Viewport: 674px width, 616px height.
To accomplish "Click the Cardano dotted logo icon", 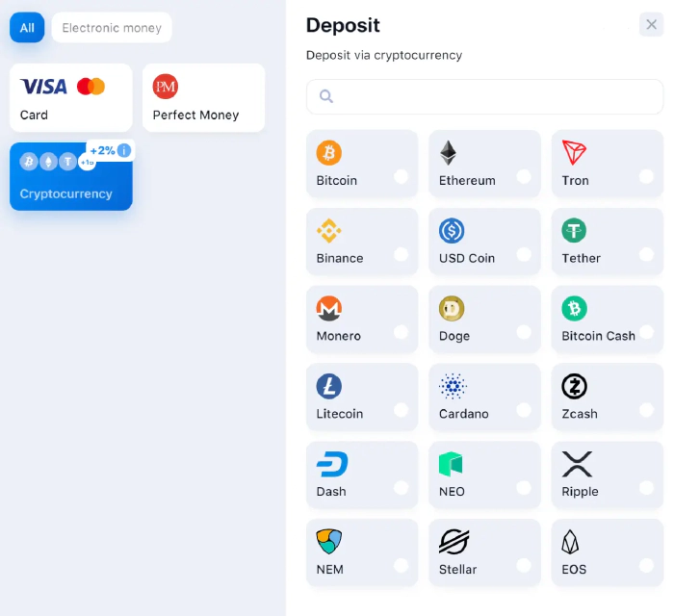I will coord(453,386).
